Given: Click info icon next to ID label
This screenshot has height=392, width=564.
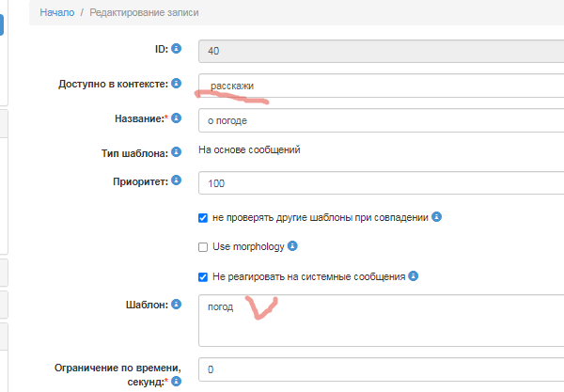Looking at the screenshot, I should click(x=177, y=48).
